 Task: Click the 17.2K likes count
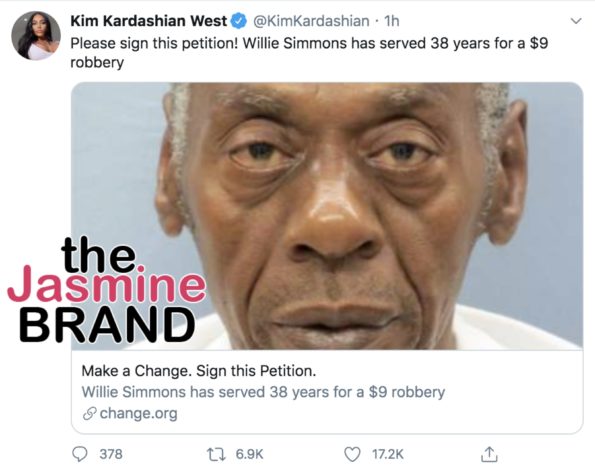tap(388, 454)
